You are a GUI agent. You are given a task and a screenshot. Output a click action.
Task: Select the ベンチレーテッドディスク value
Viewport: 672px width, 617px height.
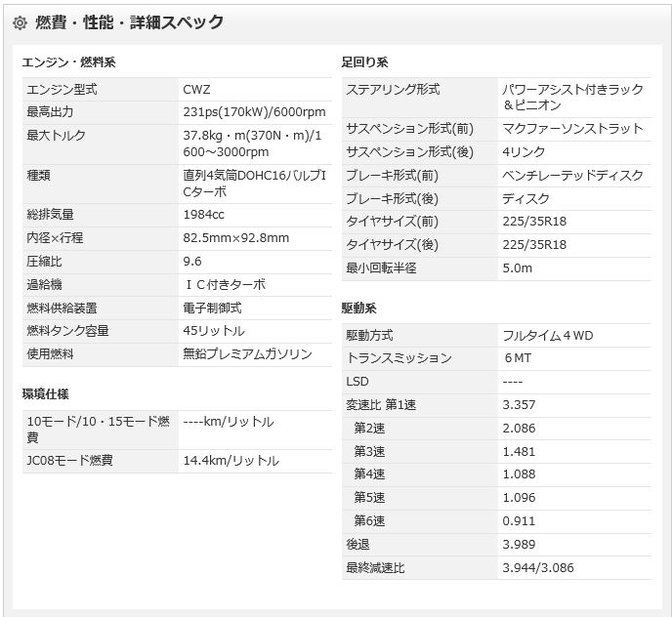point(573,176)
